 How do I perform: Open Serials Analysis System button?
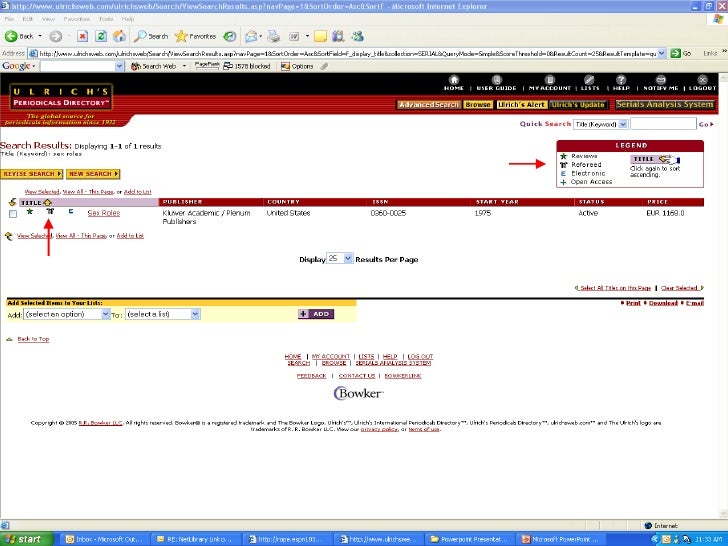point(664,104)
